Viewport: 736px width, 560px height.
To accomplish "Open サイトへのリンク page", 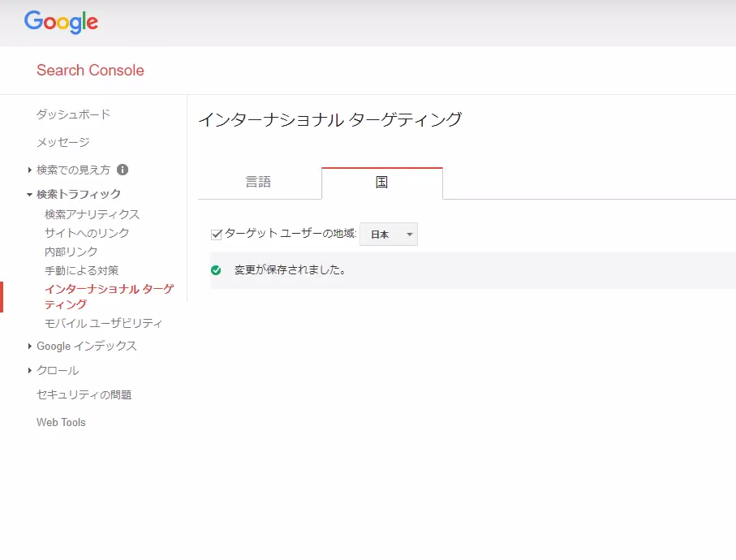I will [87, 233].
